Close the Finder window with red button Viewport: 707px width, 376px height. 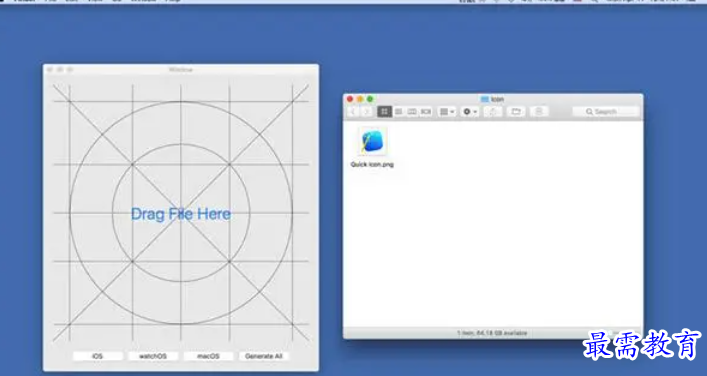350,99
